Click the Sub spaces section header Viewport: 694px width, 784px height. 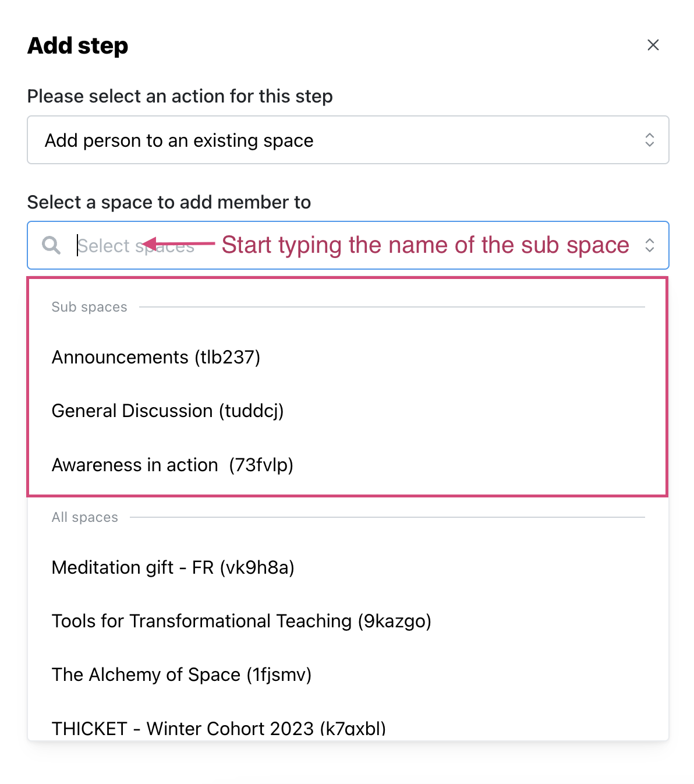point(89,307)
